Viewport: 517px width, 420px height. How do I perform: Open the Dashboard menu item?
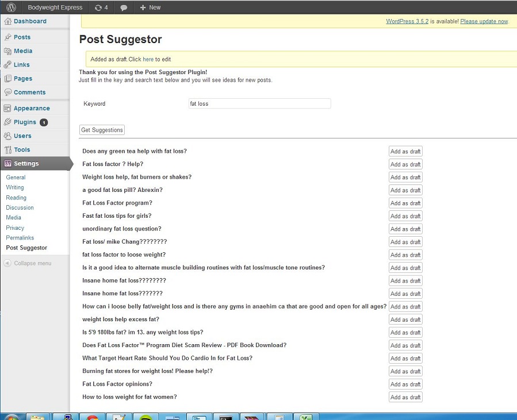(x=30, y=21)
